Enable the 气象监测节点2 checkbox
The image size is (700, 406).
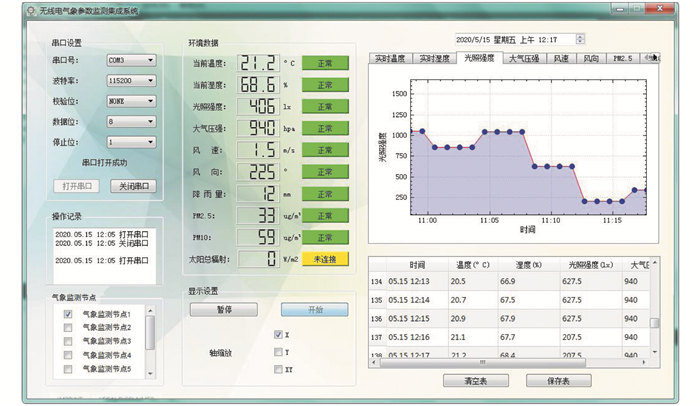coord(68,327)
